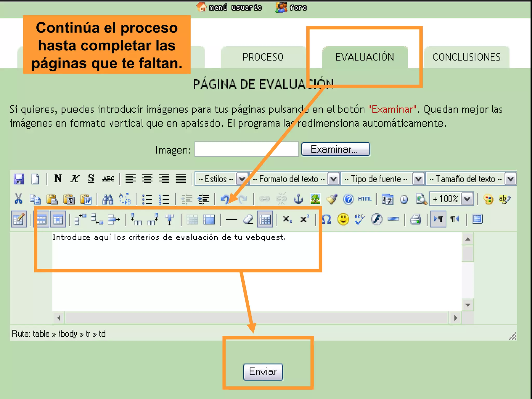Open the Tamaño del texto dropdown
Screen dimensions: 532x399
click(x=471, y=179)
